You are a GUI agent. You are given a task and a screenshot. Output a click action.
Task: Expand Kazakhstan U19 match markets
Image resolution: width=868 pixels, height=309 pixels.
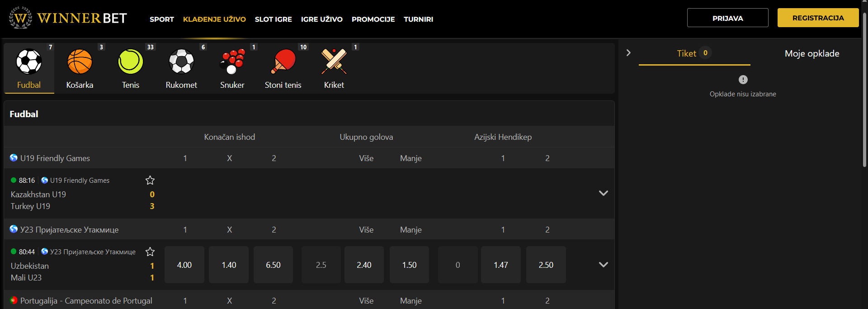click(x=603, y=193)
